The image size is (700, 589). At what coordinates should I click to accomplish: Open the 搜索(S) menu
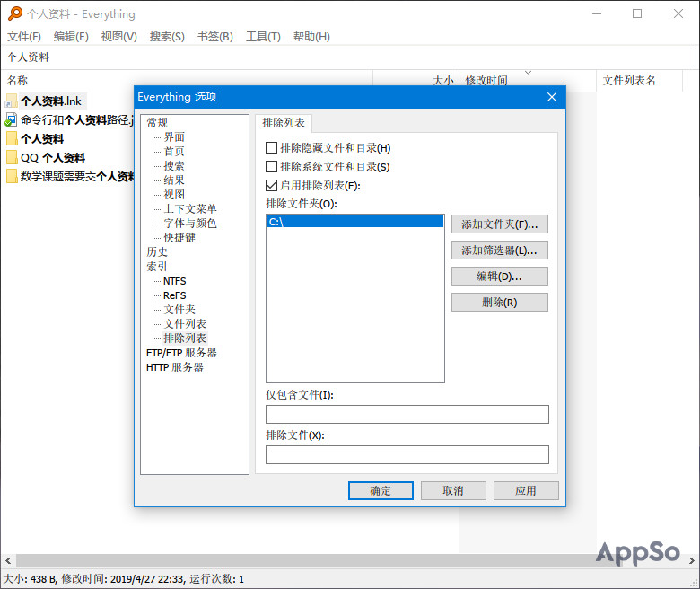point(167,36)
